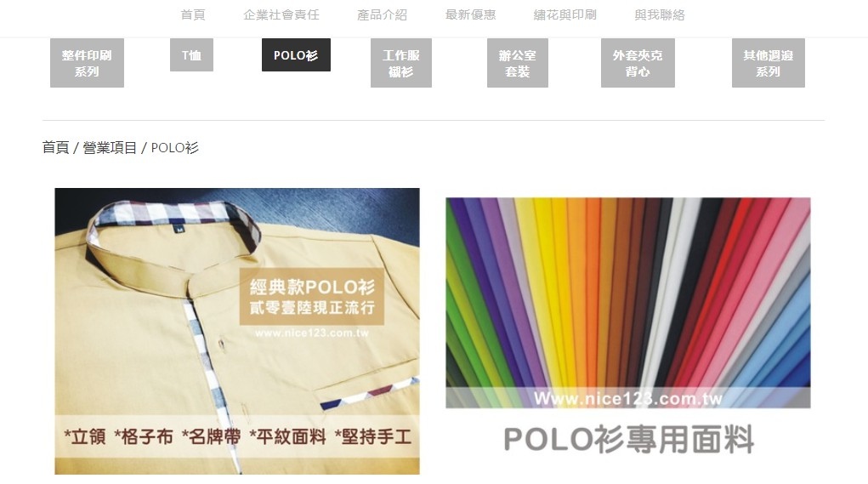Follow the 首頁 breadcrumb link
This screenshot has height=484, width=868.
(56, 147)
